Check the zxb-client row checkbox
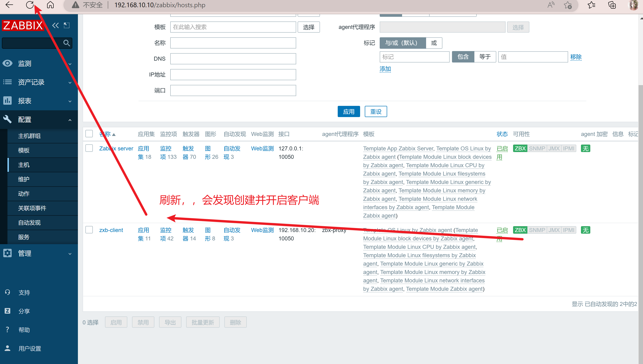Viewport: 643px width, 364px height. tap(89, 230)
